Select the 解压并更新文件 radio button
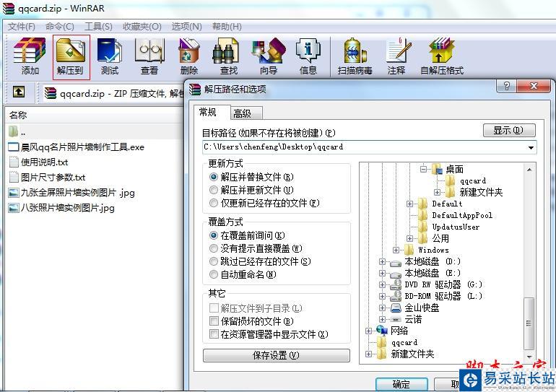 [x=214, y=190]
